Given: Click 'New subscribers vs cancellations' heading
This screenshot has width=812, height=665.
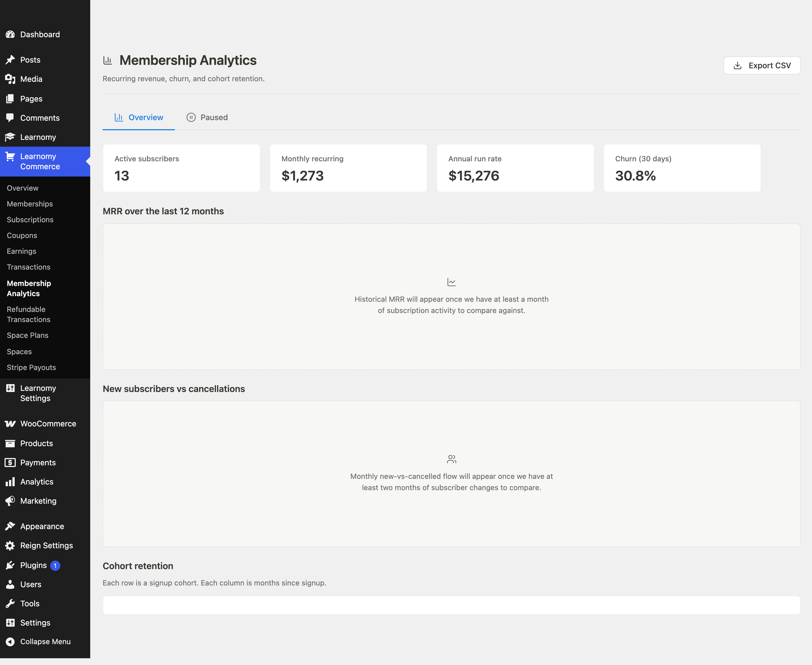Looking at the screenshot, I should [174, 389].
